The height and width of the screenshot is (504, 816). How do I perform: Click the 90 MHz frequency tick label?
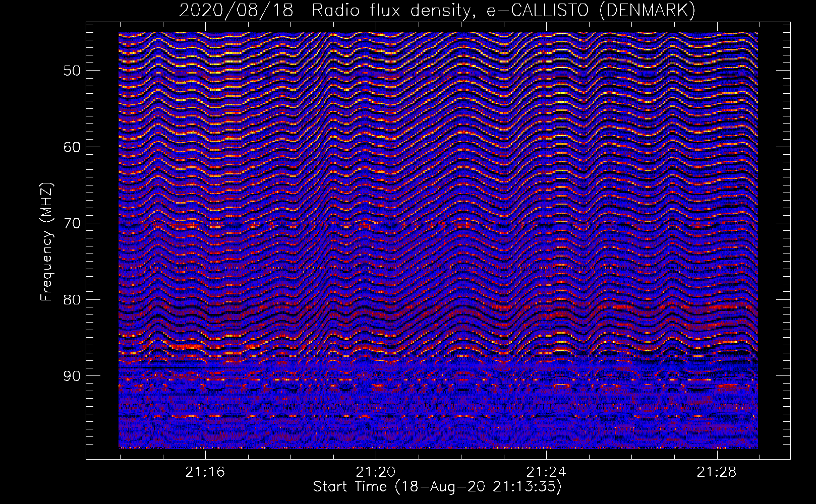[72, 376]
